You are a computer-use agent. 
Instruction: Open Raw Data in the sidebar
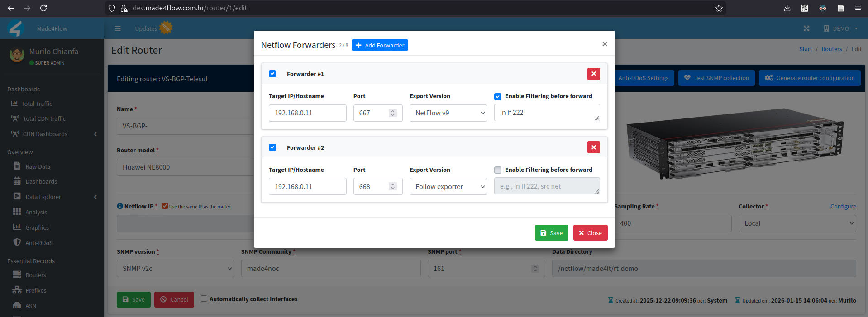[x=38, y=166]
